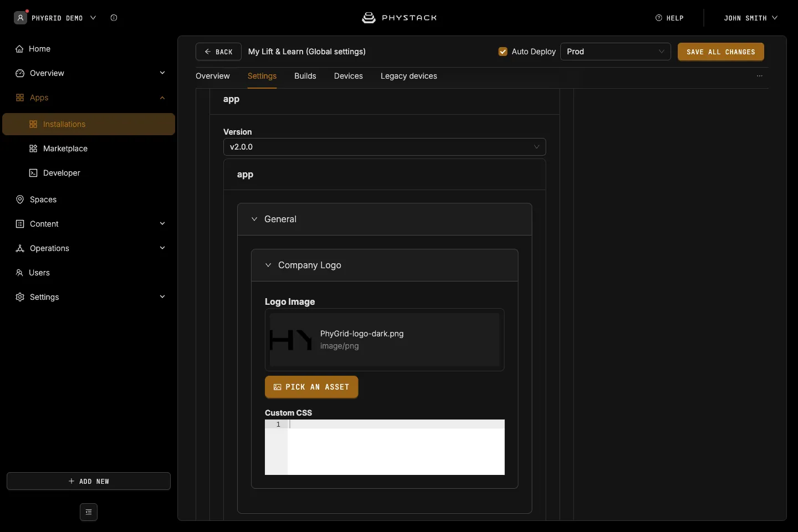This screenshot has width=798, height=532.
Task: Click the Content icon in sidebar
Action: coord(20,224)
